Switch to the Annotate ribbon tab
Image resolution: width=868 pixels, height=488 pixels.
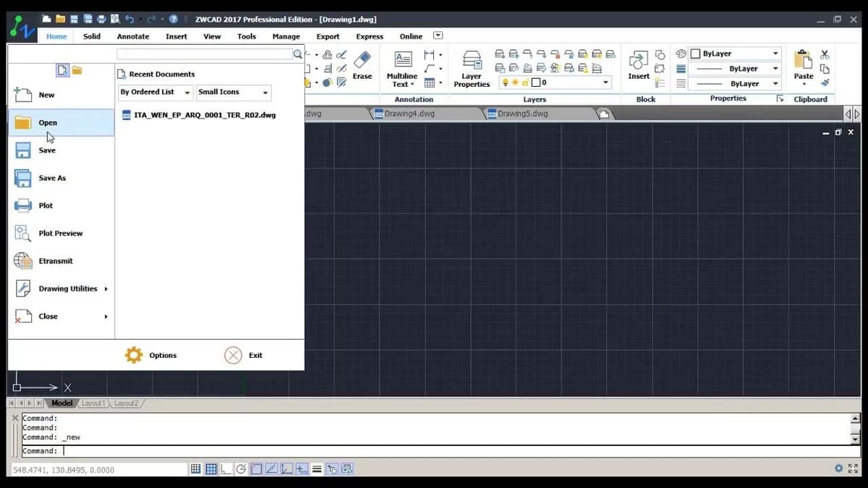point(133,36)
